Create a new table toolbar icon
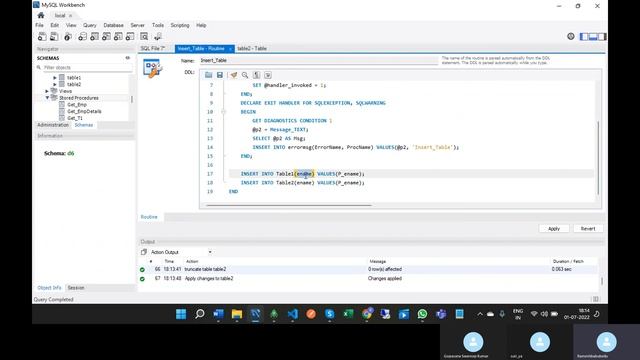 (x=94, y=37)
